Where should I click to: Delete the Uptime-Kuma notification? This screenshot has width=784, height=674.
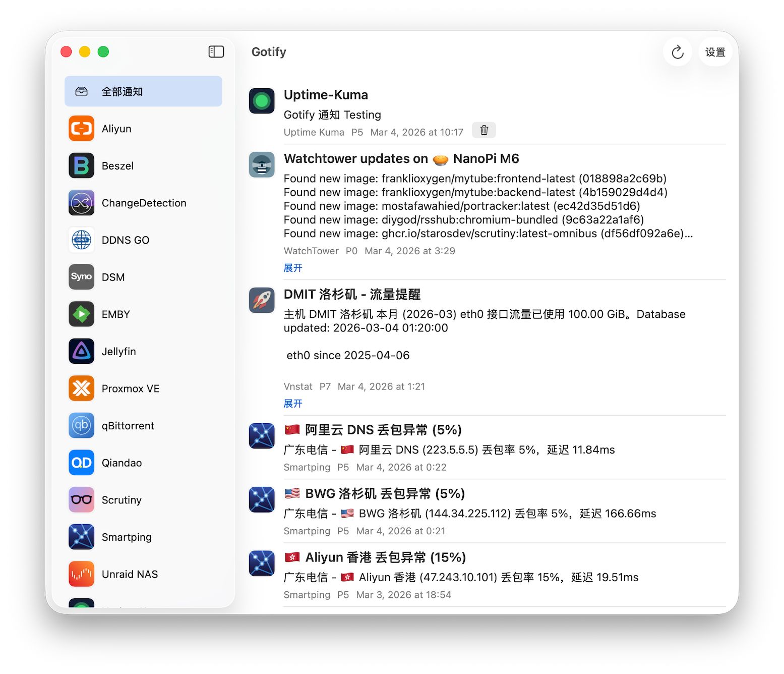(x=484, y=130)
